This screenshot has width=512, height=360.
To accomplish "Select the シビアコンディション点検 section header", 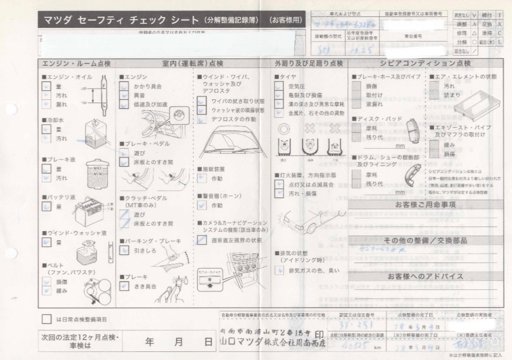I will [x=425, y=63].
